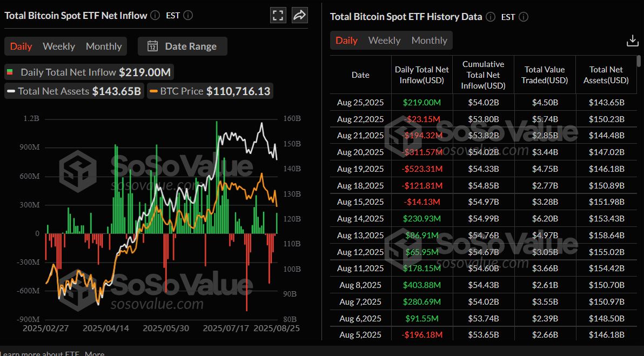Click the calendar icon in Date Range button
The height and width of the screenshot is (356, 644).
pos(153,46)
